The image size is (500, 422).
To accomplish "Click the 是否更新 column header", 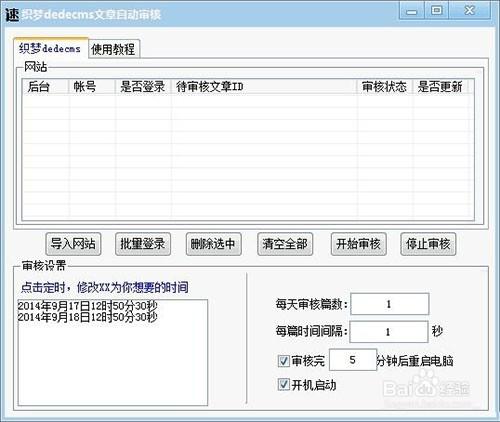I will tap(440, 87).
